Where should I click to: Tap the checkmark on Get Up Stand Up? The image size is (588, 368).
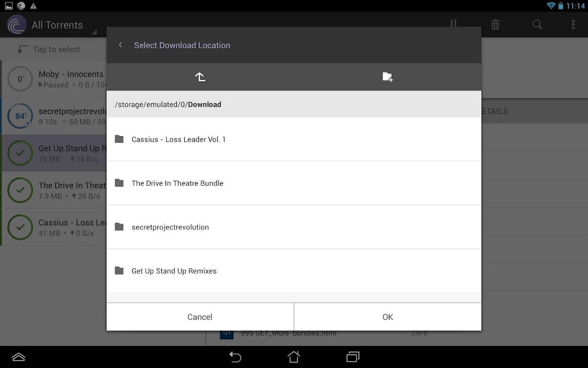point(20,153)
